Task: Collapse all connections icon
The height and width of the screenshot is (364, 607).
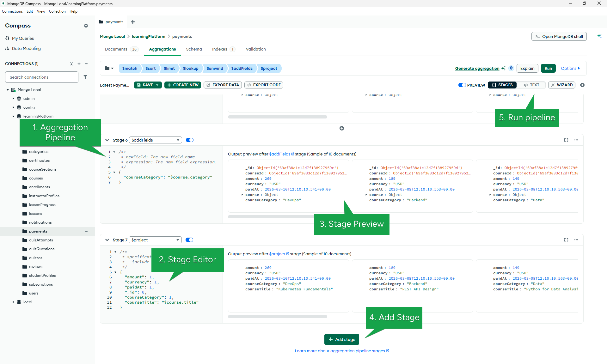Action: [71, 64]
